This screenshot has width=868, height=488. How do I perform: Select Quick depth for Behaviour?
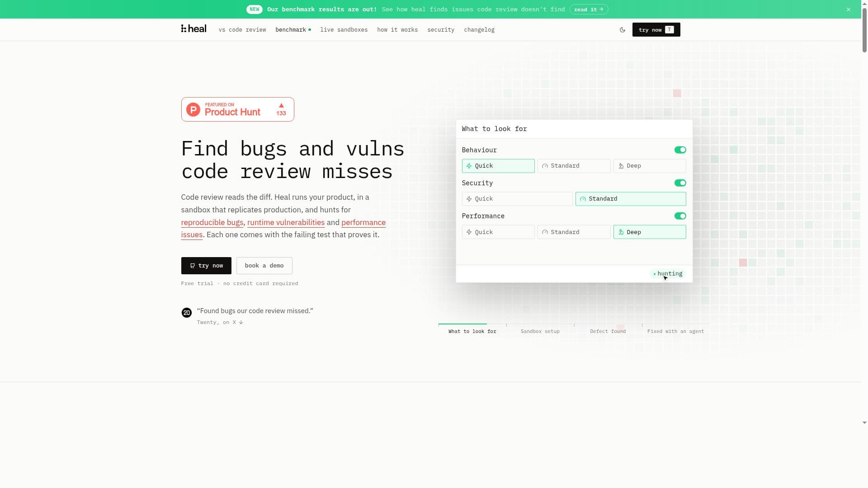[498, 166]
